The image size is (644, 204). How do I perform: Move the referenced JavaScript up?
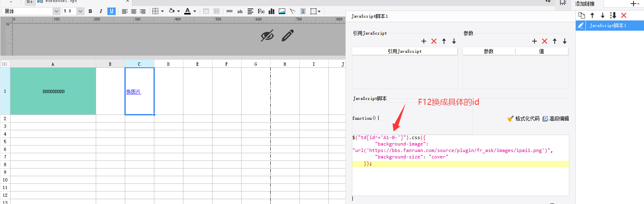(444, 41)
